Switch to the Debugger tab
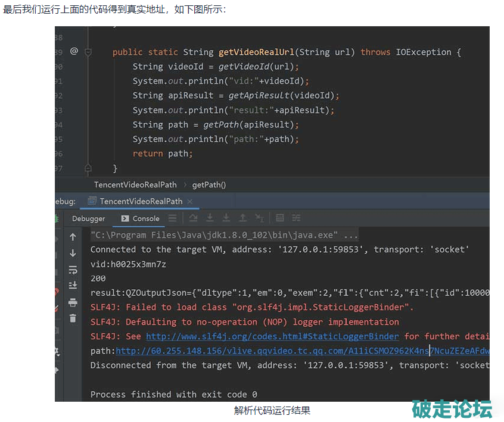 (x=88, y=218)
